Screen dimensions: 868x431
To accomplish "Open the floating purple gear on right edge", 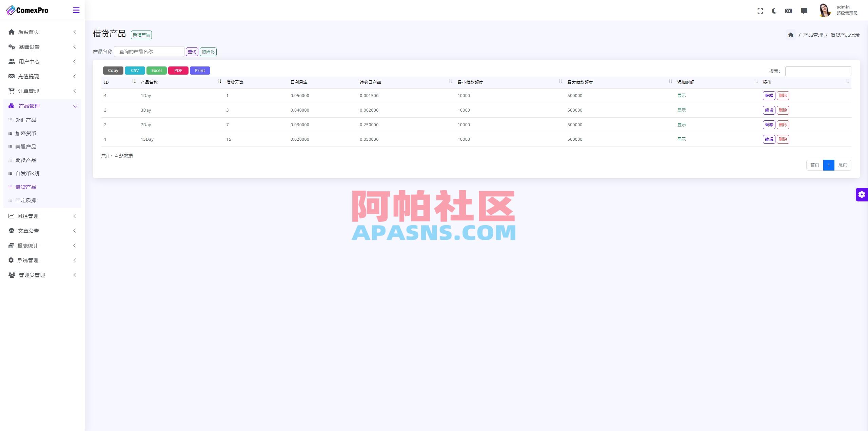I will click(x=862, y=194).
